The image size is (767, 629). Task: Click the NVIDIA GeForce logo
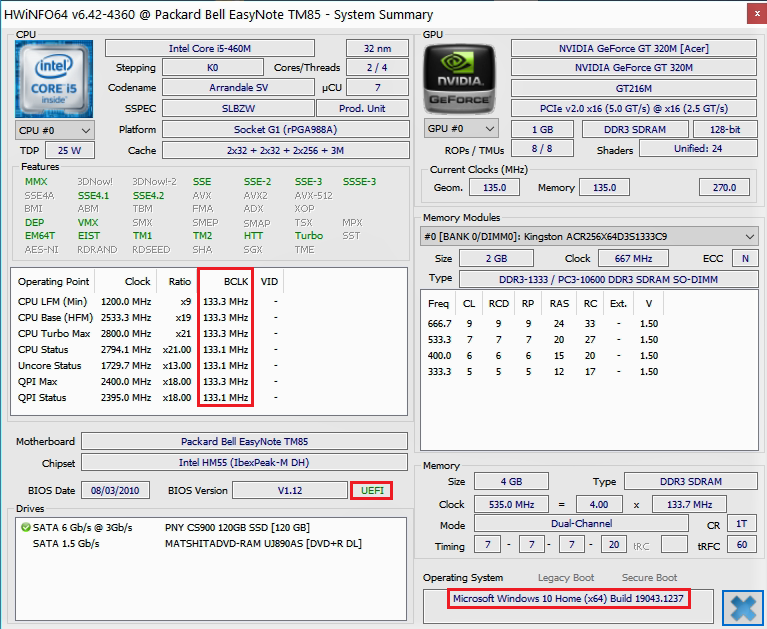(460, 78)
